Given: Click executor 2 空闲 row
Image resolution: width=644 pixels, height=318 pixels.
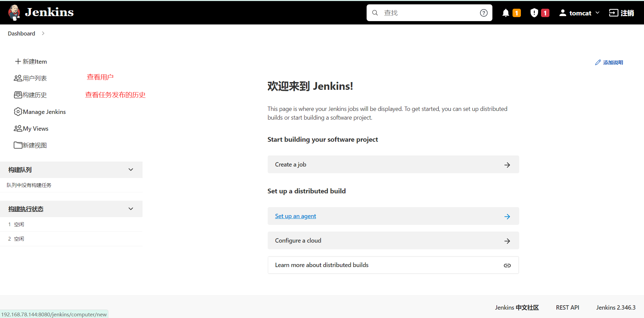Looking at the screenshot, I should coord(71,239).
